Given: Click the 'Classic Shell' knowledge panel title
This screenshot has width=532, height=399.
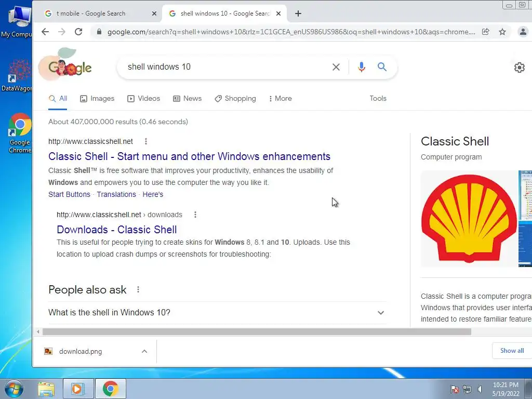Looking at the screenshot, I should 455,141.
